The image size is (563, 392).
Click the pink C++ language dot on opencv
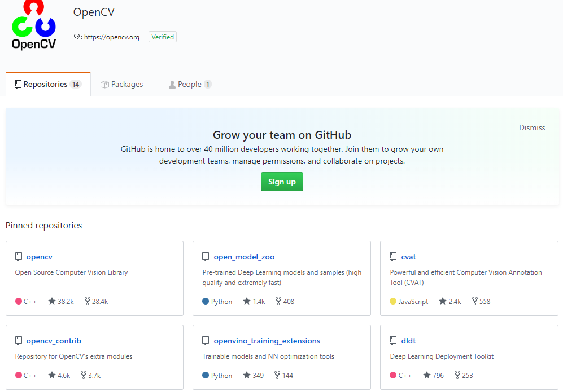pyautogui.click(x=19, y=301)
